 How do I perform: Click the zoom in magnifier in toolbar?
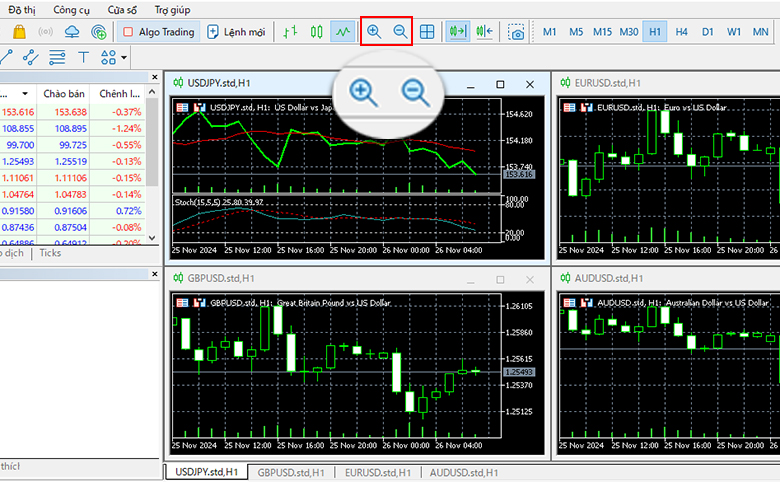coord(374,32)
